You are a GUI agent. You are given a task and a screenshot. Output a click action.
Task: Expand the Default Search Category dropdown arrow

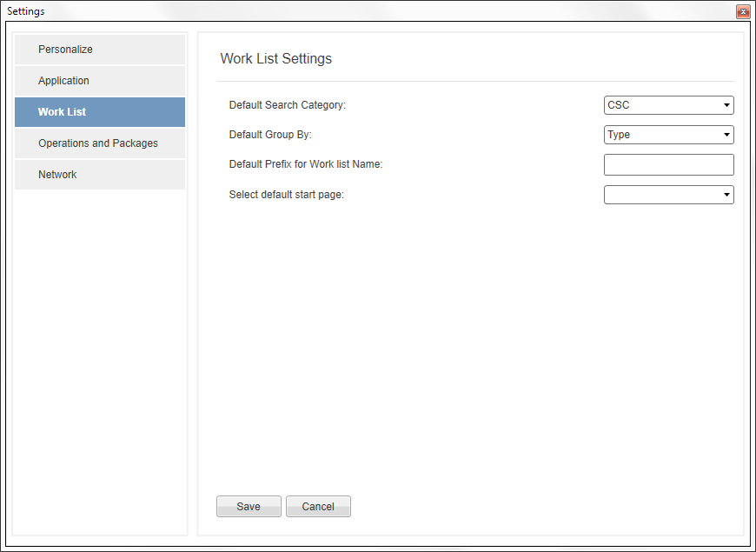[726, 105]
